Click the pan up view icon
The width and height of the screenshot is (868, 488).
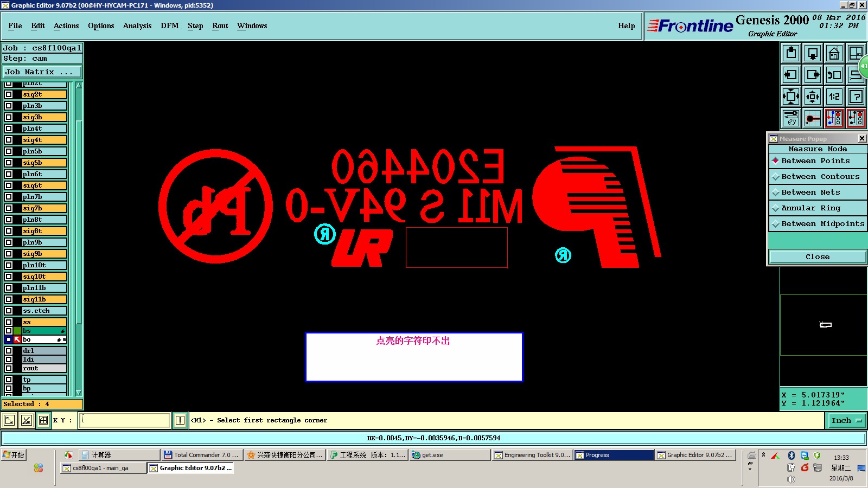pyautogui.click(x=791, y=53)
